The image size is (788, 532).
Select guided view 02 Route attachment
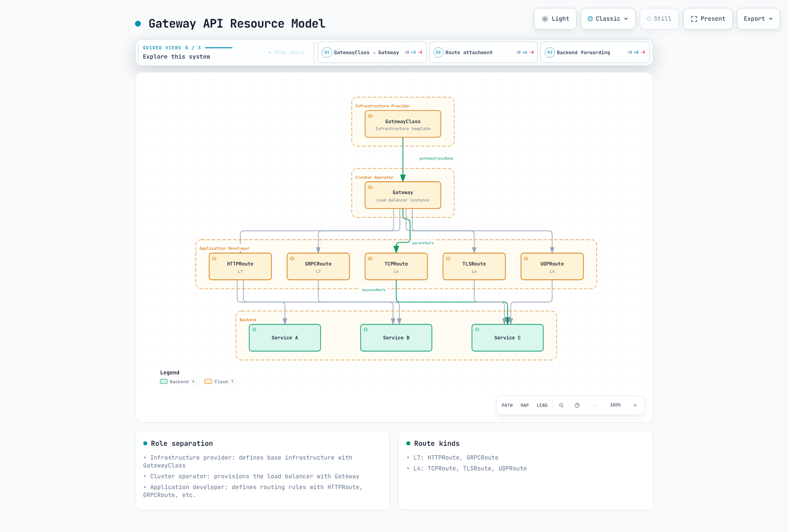point(483,52)
